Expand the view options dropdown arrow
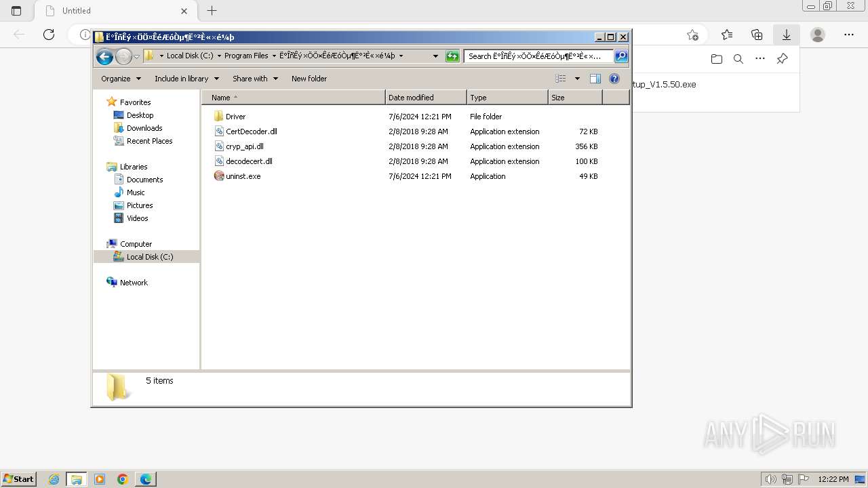Viewport: 868px width, 488px height. coord(577,79)
